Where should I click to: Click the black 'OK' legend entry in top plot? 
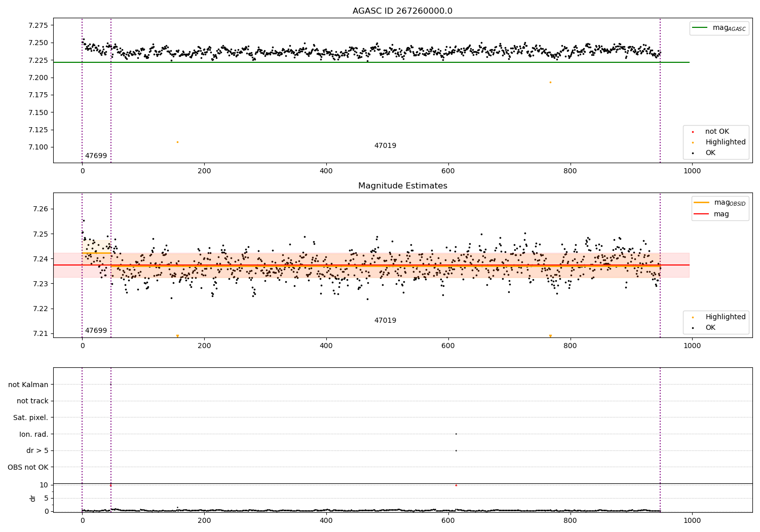[710, 153]
